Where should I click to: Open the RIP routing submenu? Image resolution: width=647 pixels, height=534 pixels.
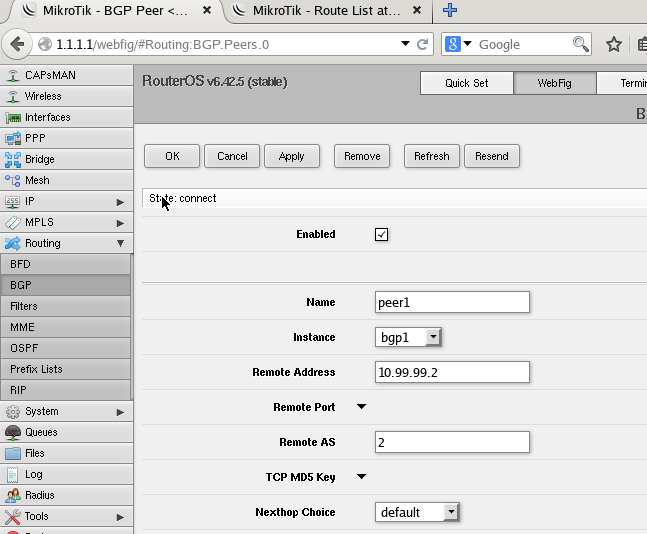pyautogui.click(x=65, y=390)
